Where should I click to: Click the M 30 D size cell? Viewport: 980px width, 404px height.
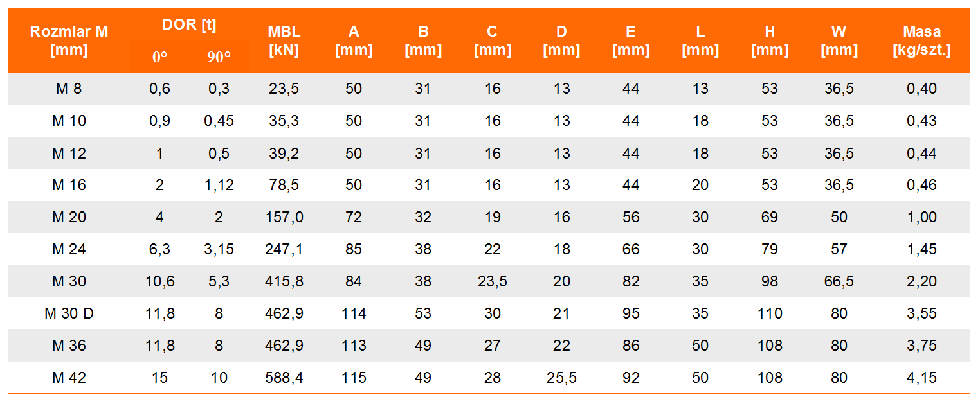(69, 313)
